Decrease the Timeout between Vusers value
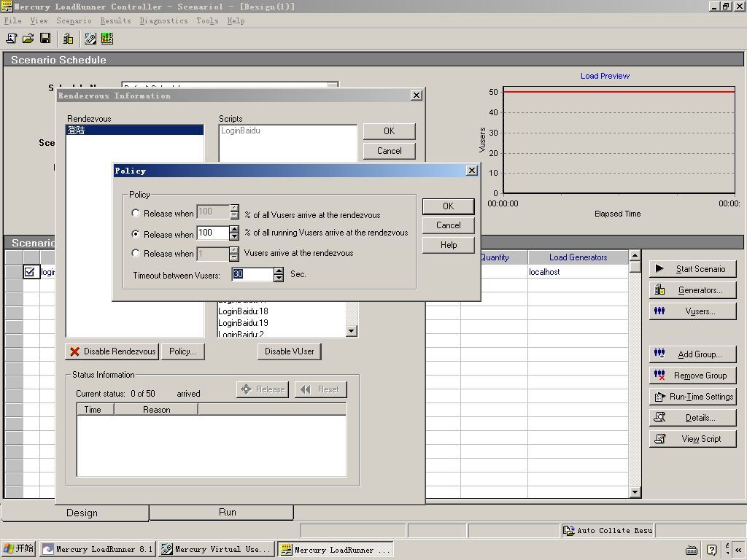 click(279, 278)
